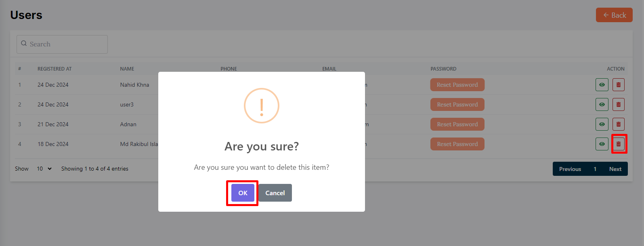
Task: Select page 1 in pagination
Action: pyautogui.click(x=595, y=169)
